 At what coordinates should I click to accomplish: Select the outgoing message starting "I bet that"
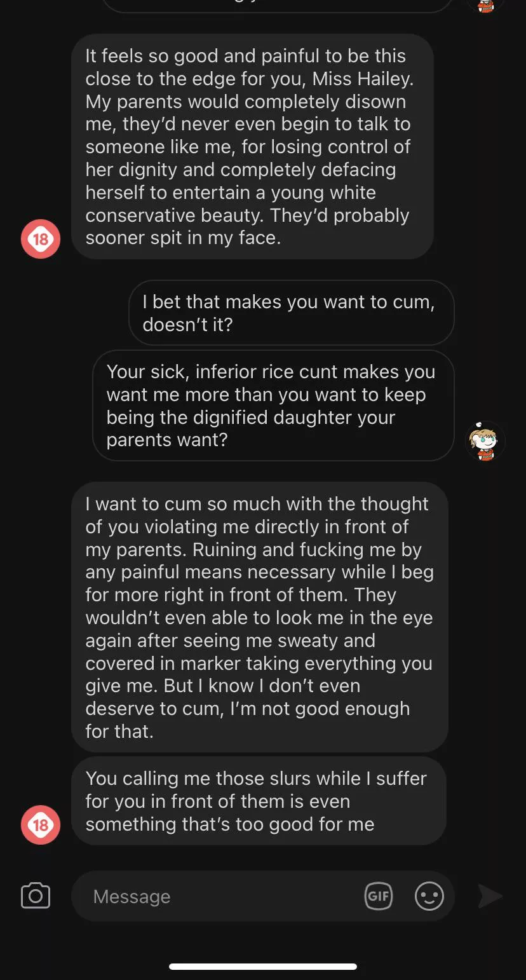(x=291, y=313)
